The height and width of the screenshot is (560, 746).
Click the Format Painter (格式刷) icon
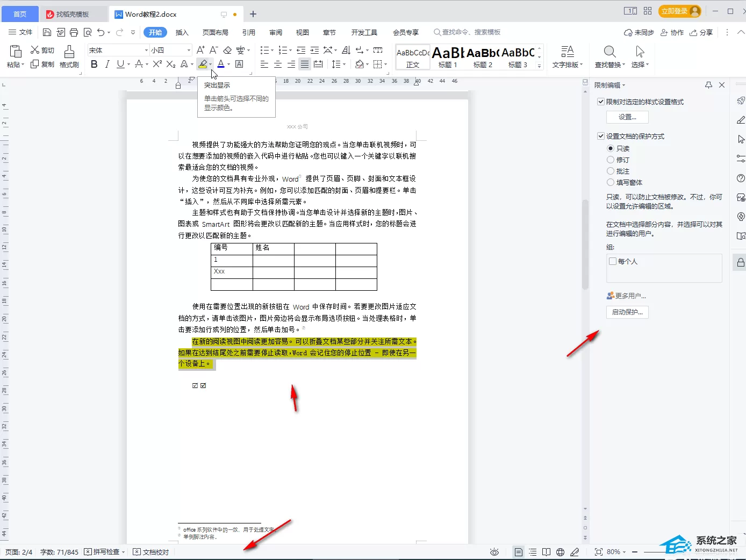click(69, 52)
